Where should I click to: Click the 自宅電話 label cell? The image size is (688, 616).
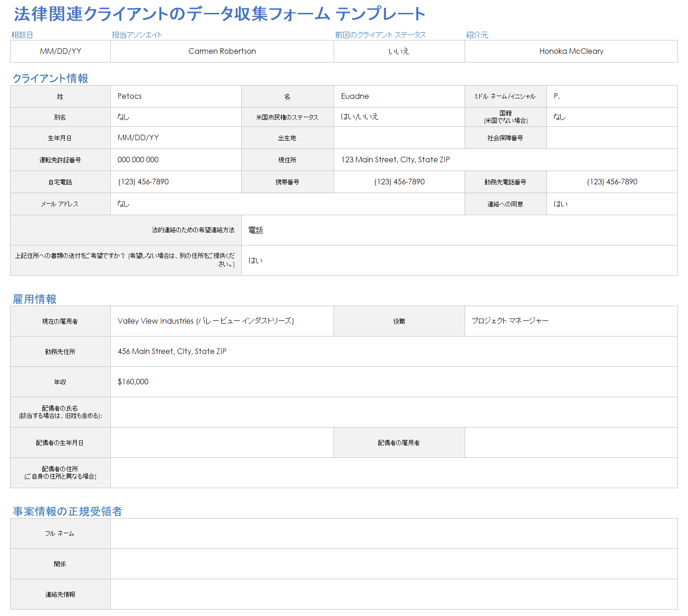[60, 182]
